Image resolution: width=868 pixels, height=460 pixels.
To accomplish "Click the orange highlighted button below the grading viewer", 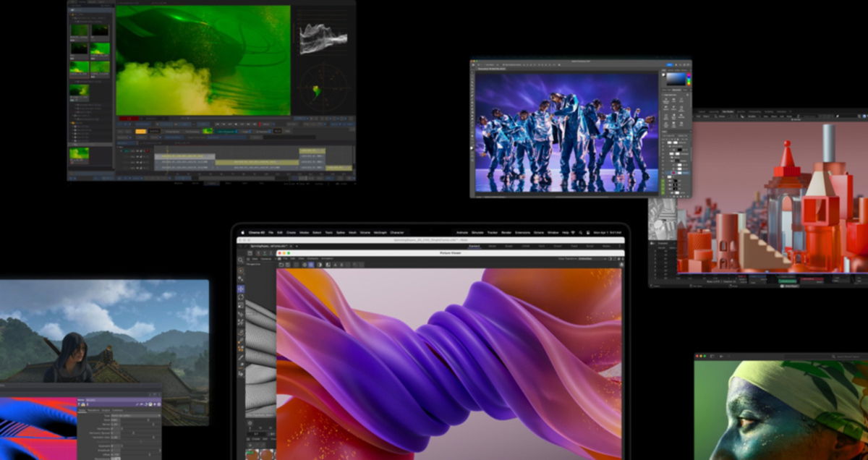I will 140,132.
